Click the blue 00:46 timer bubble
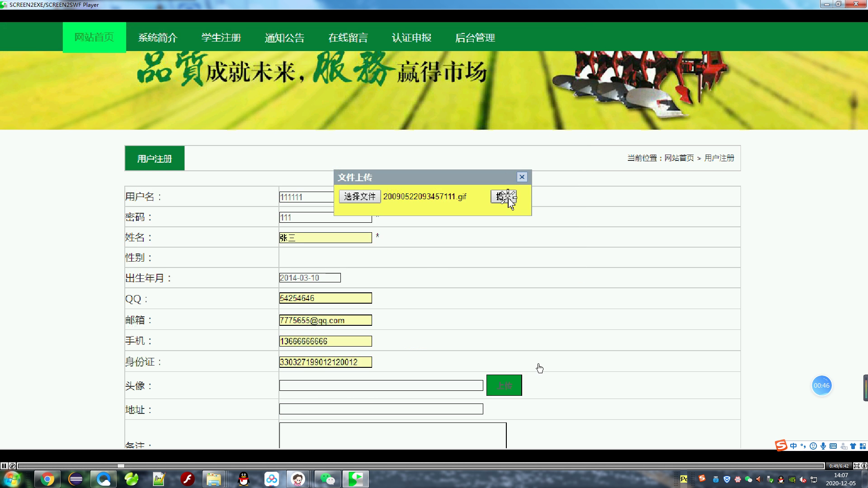 click(821, 385)
